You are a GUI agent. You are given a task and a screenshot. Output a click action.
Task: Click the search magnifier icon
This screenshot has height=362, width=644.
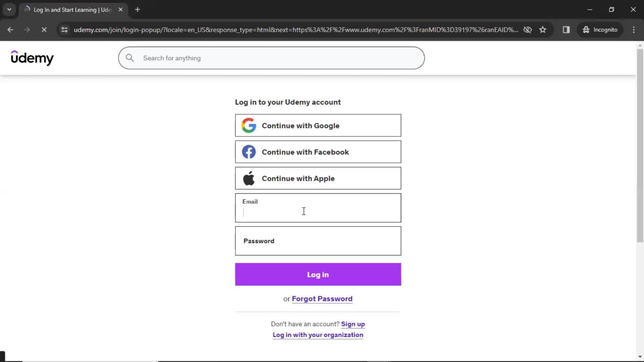point(129,58)
